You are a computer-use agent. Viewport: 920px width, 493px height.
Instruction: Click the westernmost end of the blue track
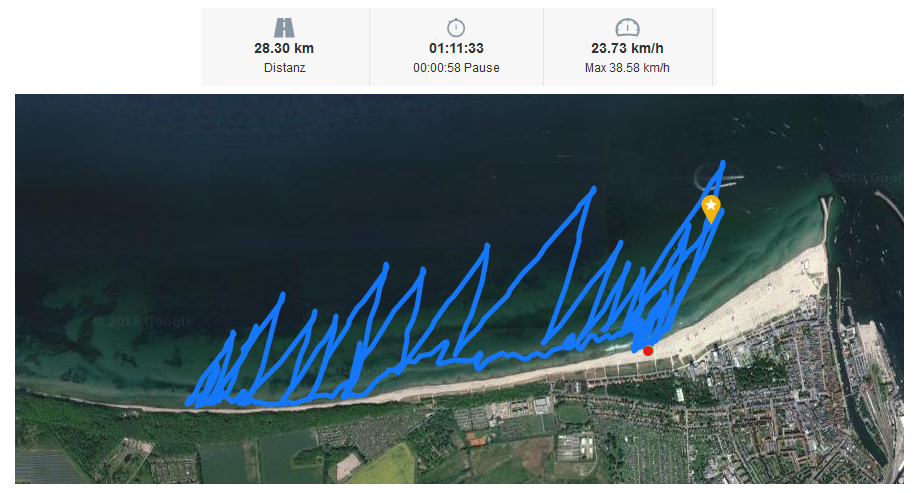pyautogui.click(x=188, y=403)
